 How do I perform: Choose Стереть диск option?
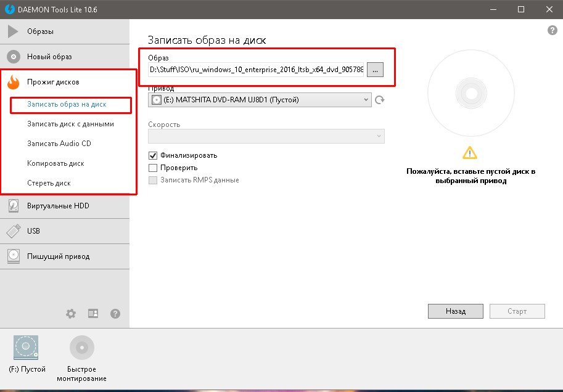tap(49, 183)
